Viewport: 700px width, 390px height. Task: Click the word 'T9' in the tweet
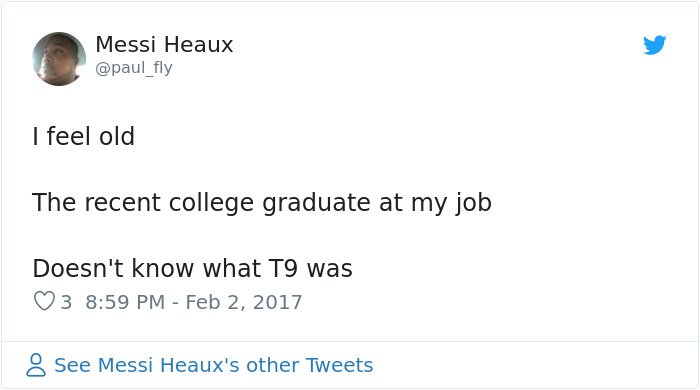[283, 269]
